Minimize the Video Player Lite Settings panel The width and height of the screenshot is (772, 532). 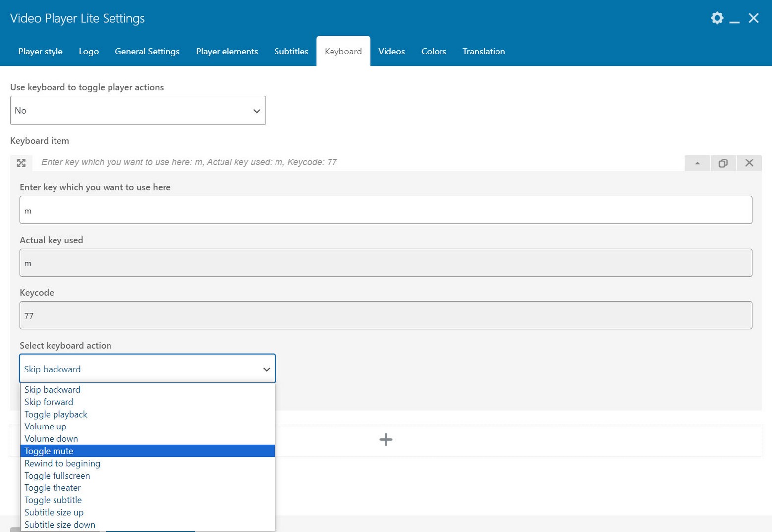coord(734,19)
